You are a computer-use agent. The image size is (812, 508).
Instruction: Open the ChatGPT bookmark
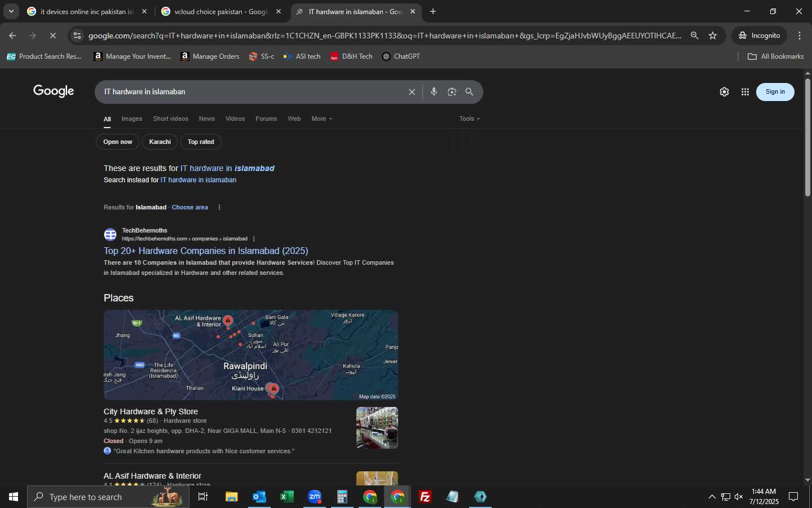[x=401, y=56]
